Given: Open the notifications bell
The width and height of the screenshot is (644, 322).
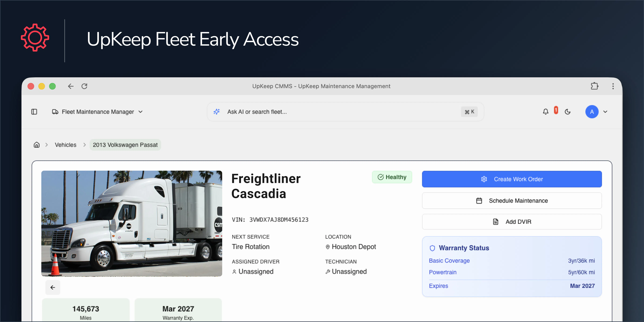Looking at the screenshot, I should pos(546,112).
